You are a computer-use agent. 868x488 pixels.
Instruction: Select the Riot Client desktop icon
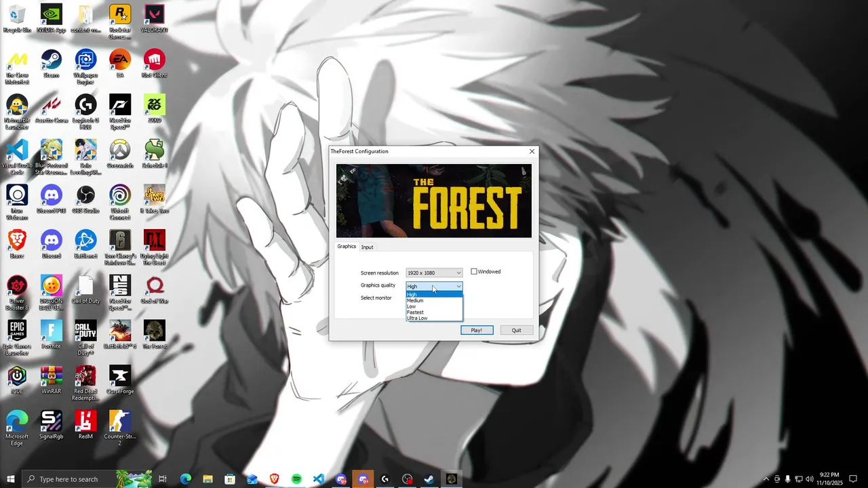pyautogui.click(x=155, y=64)
